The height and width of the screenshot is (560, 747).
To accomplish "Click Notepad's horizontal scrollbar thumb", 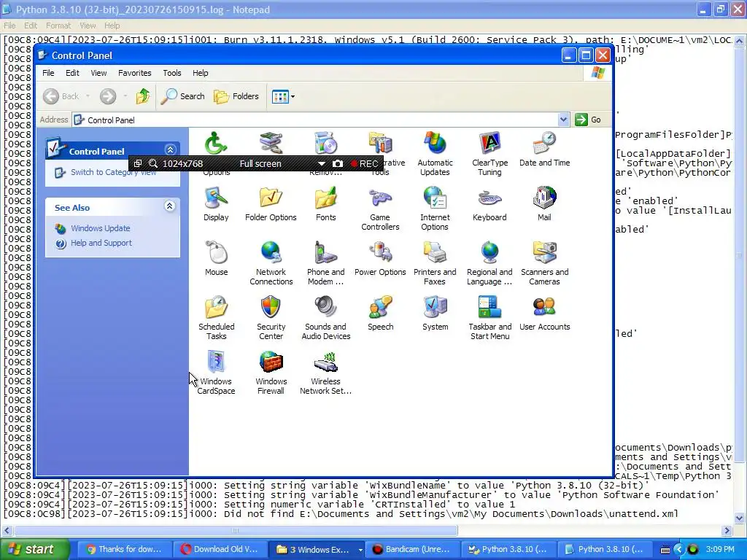I will [x=236, y=531].
